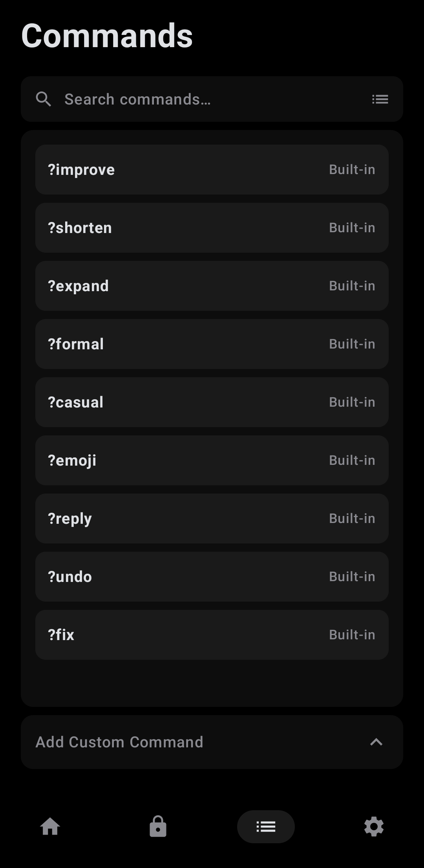This screenshot has height=868, width=424.
Task: Tap the ?shorten command row
Action: click(212, 228)
